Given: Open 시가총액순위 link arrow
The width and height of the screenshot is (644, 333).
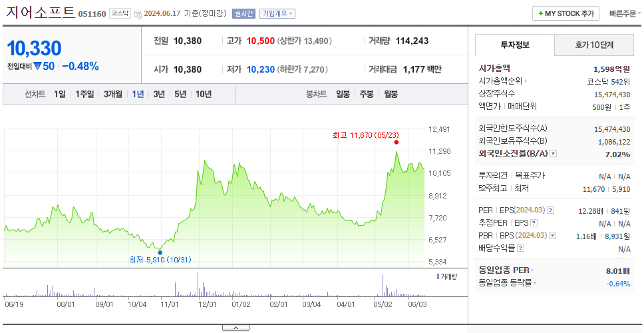Looking at the screenshot, I should [x=526, y=81].
